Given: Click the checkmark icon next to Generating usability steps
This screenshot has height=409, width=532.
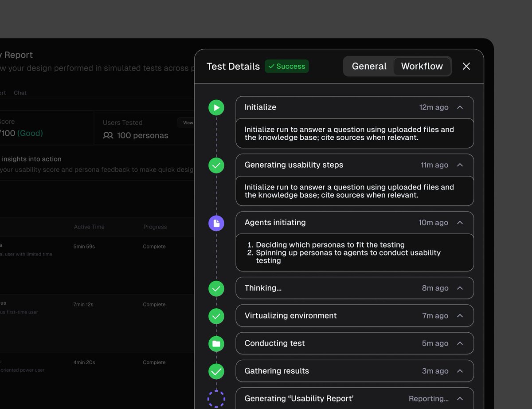Looking at the screenshot, I should coord(216,165).
